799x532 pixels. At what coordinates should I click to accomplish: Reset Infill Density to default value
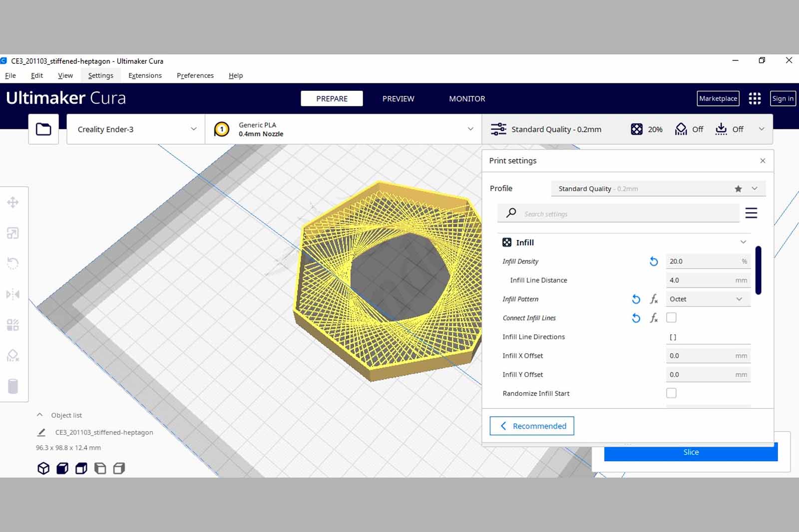click(654, 261)
